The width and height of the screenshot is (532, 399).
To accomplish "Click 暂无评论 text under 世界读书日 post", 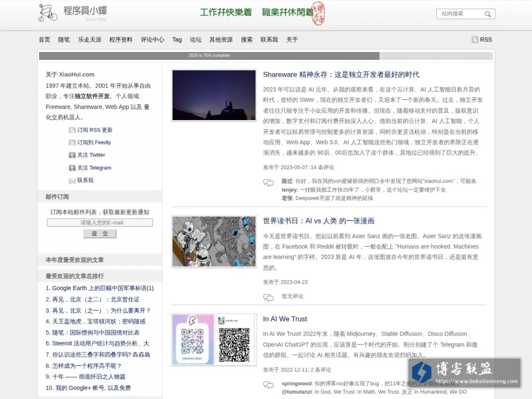I will [x=293, y=296].
